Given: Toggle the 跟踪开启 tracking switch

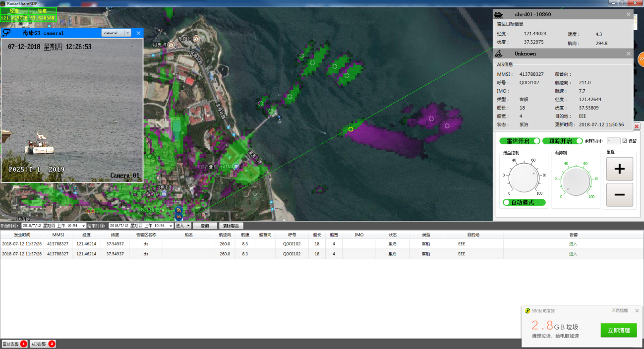Looking at the screenshot, I should [562, 141].
